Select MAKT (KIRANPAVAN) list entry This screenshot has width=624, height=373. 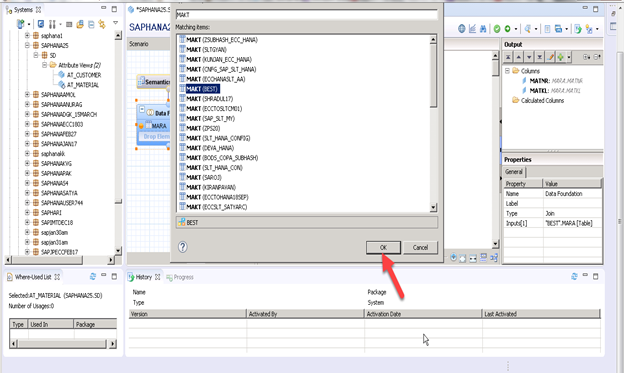click(x=208, y=187)
